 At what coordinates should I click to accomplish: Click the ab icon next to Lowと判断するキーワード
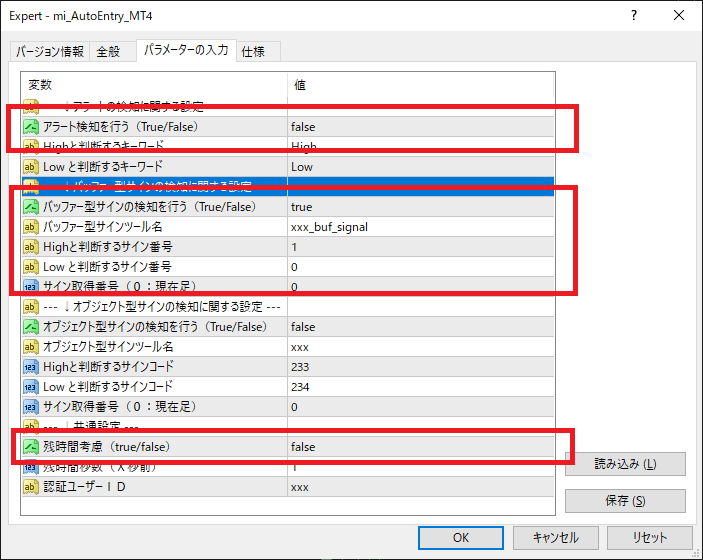pos(31,166)
